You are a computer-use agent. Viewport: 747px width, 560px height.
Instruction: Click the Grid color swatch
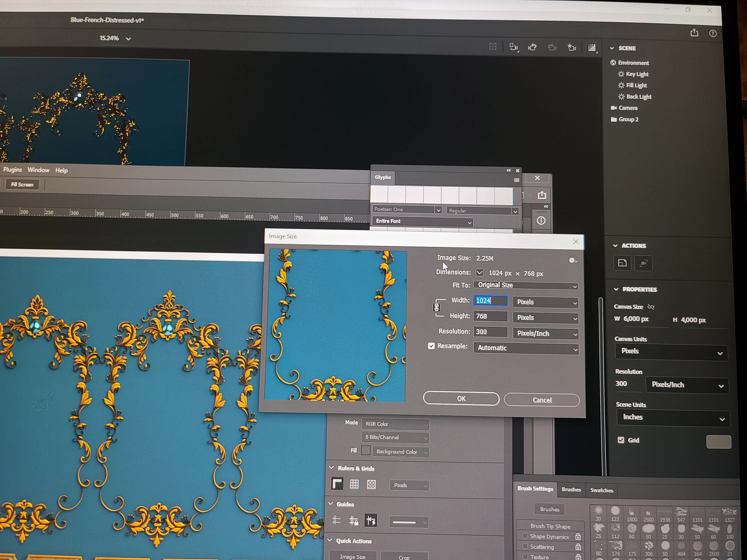coord(718,441)
